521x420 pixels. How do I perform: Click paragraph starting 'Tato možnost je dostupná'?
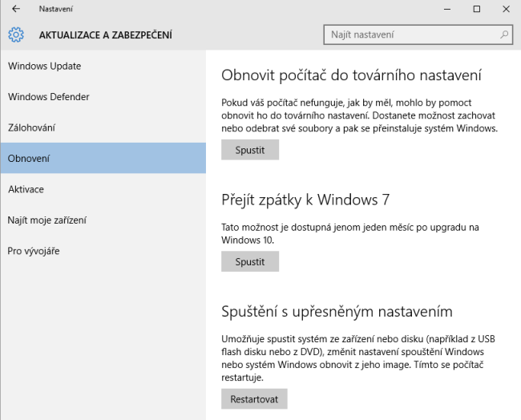coord(350,233)
